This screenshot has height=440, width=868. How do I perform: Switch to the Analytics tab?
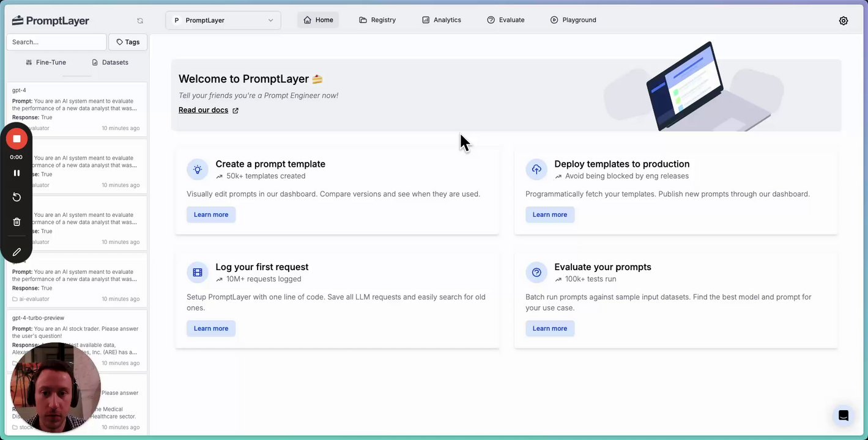pyautogui.click(x=442, y=20)
